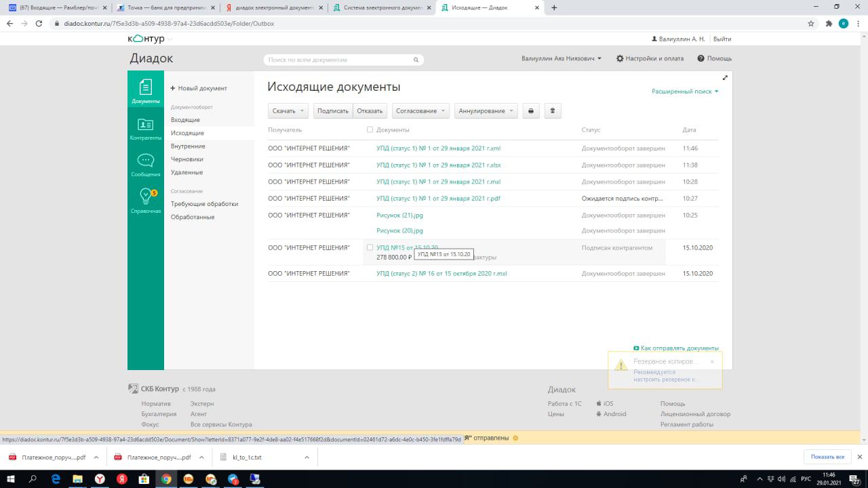Click browser bookmark star icon

(x=811, y=23)
